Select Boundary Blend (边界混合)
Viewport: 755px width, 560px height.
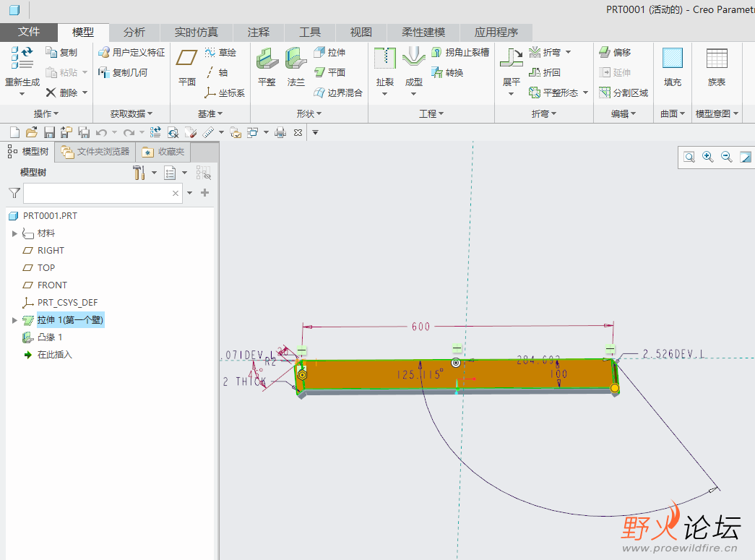pos(338,92)
